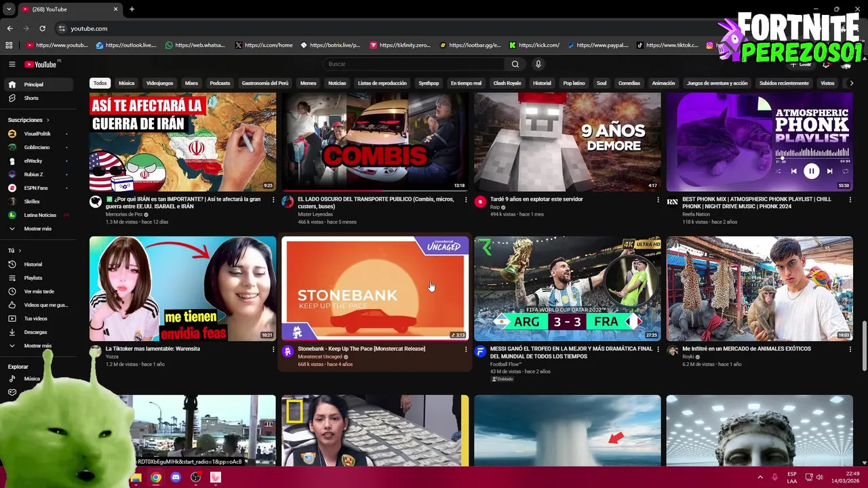Select the Todos filter chip

[x=100, y=83]
